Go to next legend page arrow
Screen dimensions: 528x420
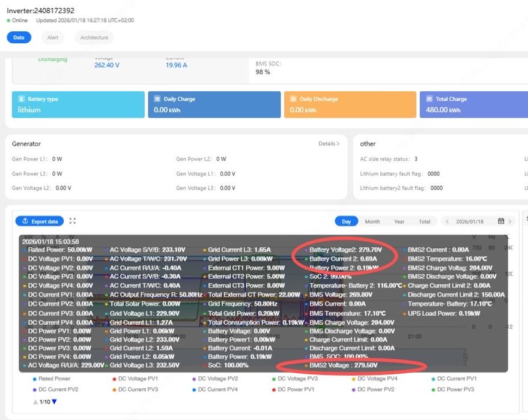coord(55,402)
